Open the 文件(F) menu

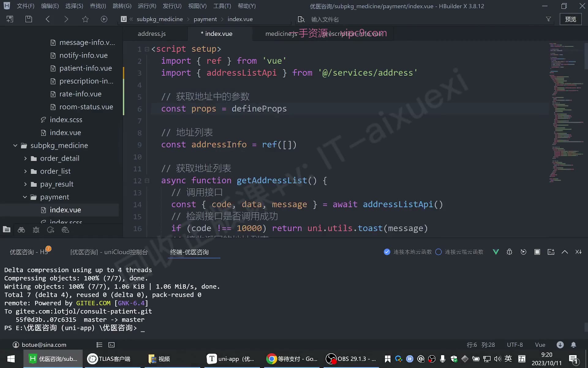pos(25,6)
